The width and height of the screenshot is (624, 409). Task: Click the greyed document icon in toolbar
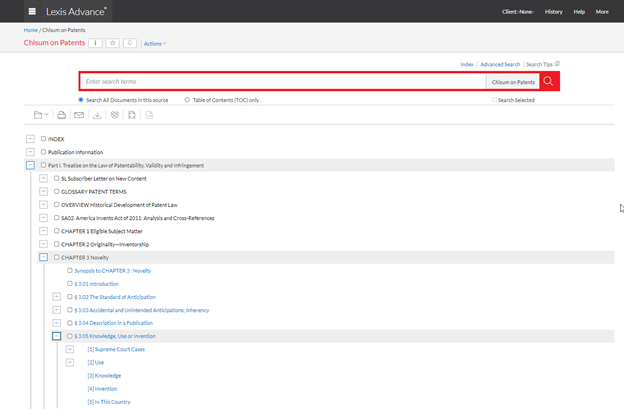pyautogui.click(x=149, y=115)
